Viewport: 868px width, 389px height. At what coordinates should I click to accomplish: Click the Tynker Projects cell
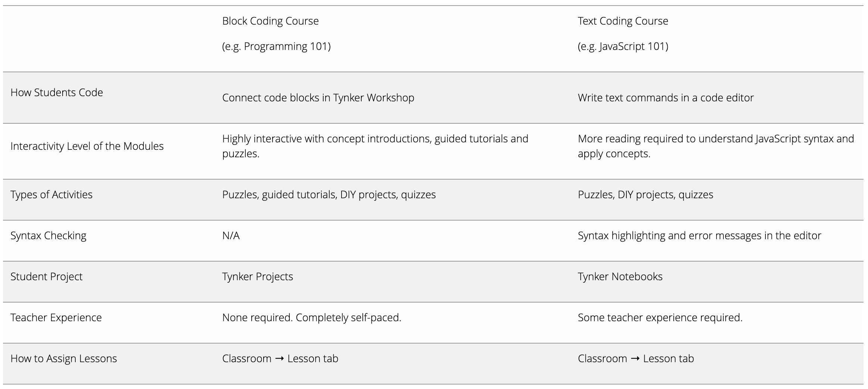pyautogui.click(x=258, y=276)
